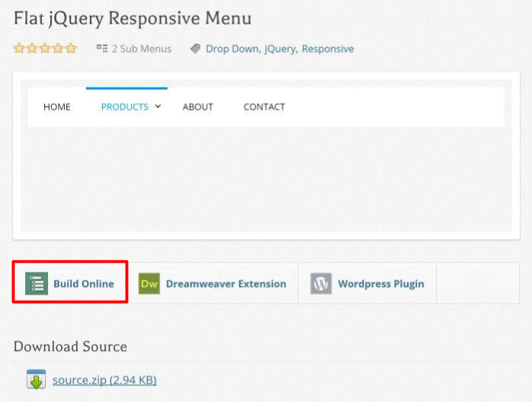Open the jQuery tag link
The width and height of the screenshot is (532, 402).
coord(280,49)
